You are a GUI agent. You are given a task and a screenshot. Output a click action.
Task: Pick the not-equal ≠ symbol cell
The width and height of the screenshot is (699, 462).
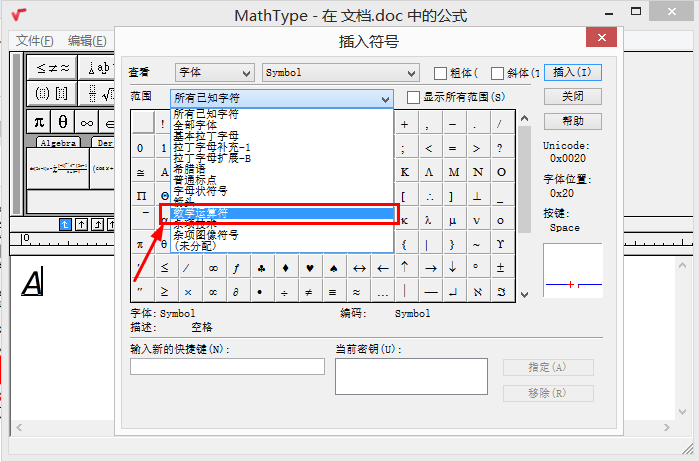308,292
